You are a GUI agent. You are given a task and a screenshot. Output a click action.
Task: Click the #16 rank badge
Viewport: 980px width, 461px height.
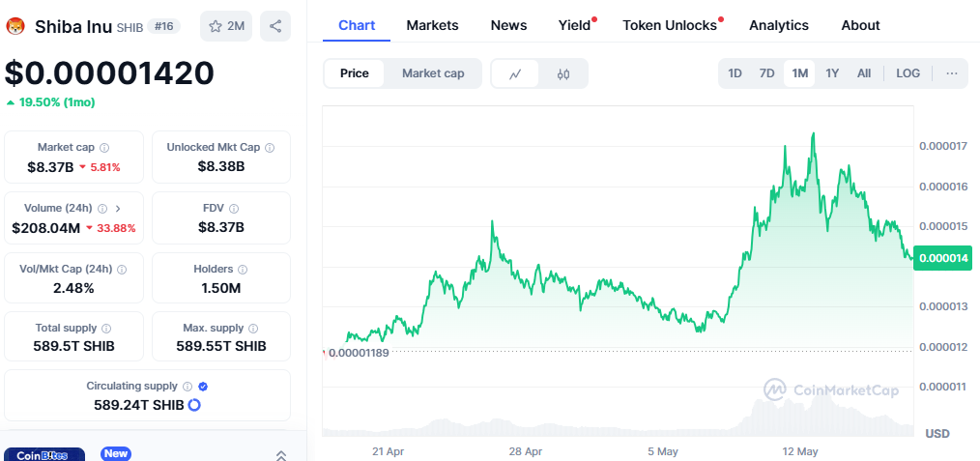point(164,26)
